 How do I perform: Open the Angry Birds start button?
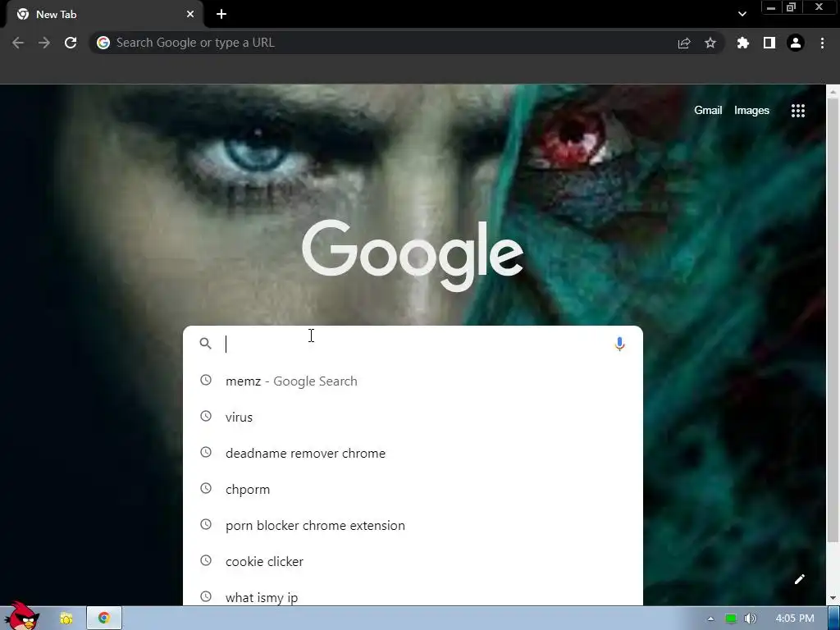(x=21, y=616)
